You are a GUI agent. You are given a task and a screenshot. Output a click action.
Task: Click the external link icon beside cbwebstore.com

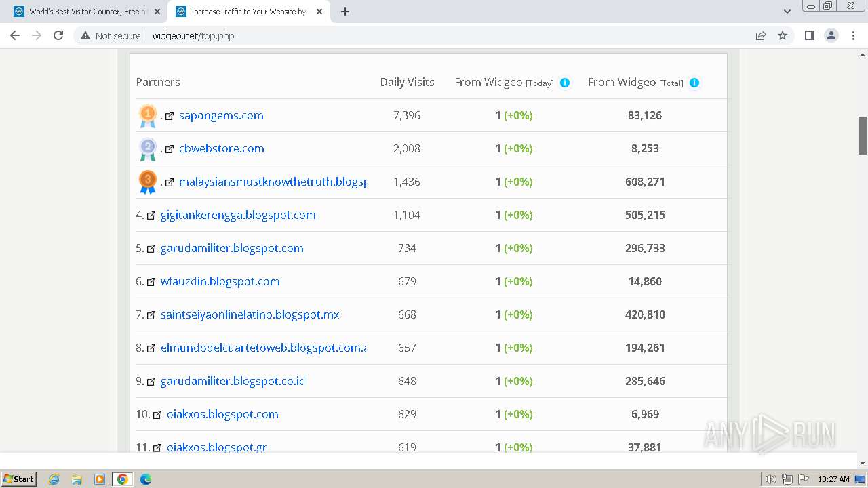click(x=170, y=149)
